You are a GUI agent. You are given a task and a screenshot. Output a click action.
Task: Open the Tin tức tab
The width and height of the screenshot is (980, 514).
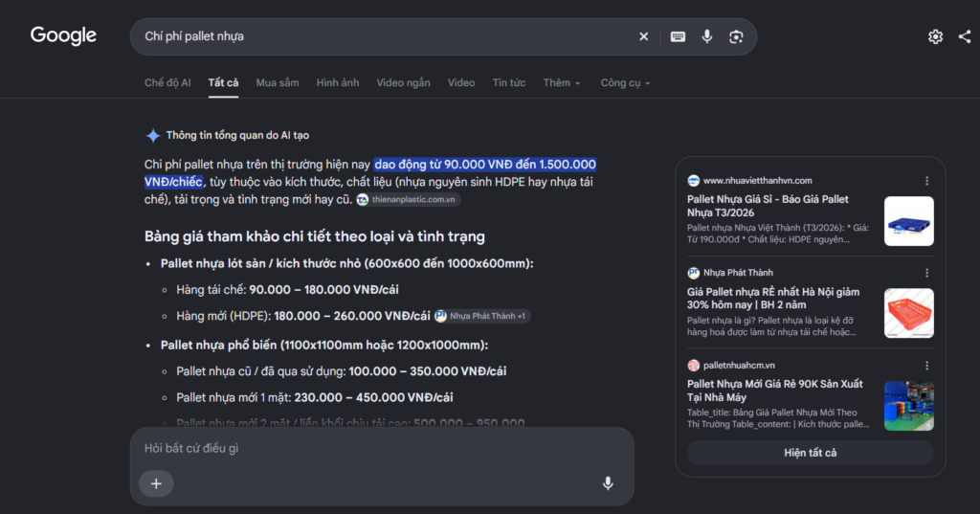(509, 82)
